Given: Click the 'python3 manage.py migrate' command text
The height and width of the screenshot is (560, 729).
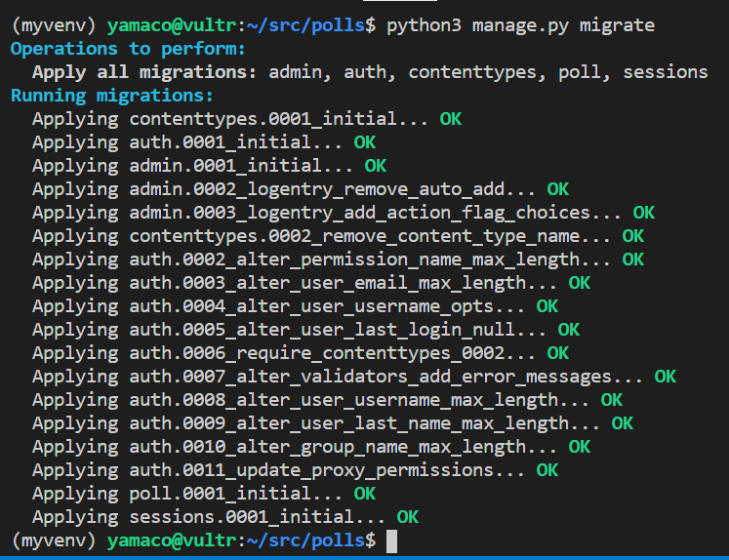Looking at the screenshot, I should click(x=520, y=25).
